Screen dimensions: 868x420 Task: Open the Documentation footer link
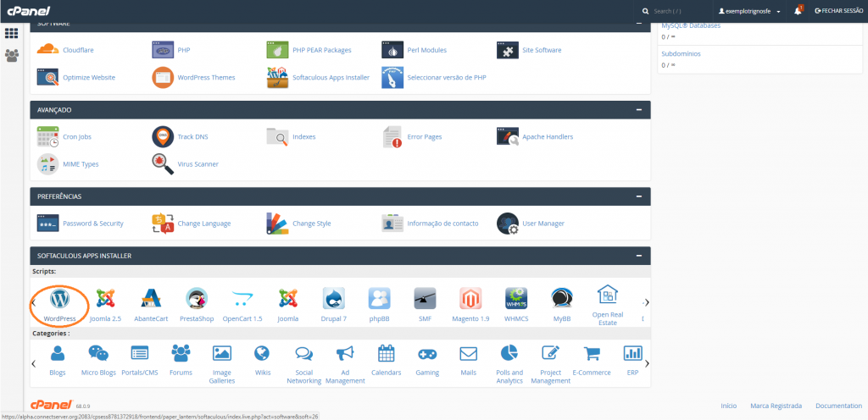838,406
